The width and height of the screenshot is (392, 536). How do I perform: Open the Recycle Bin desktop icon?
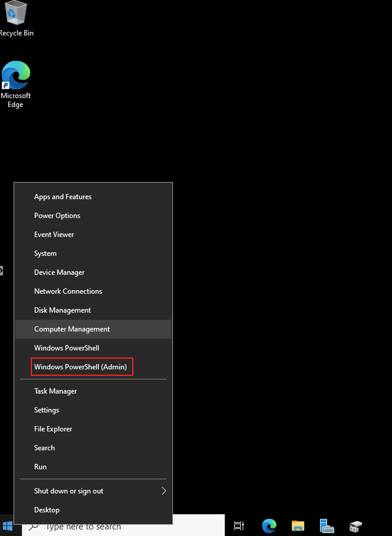15,19
